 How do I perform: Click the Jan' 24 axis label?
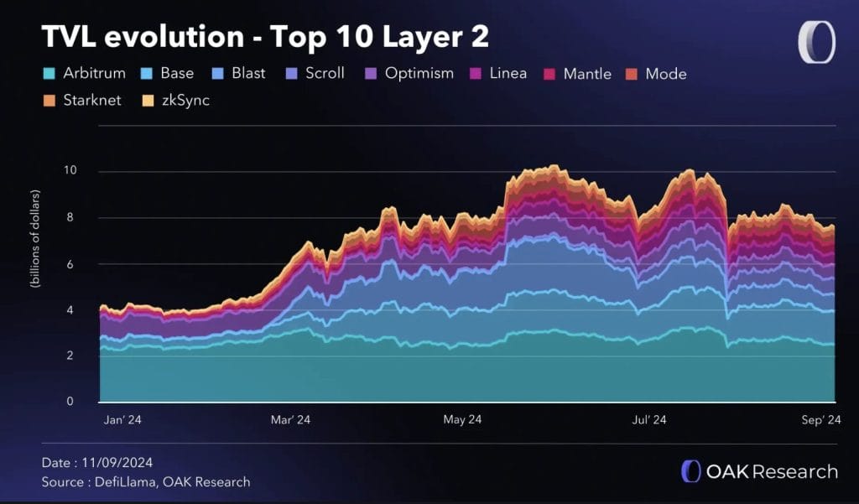click(122, 419)
